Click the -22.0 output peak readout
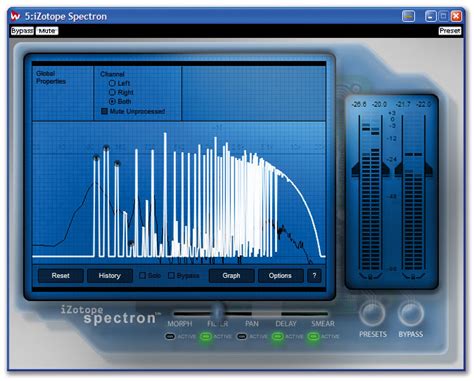 point(424,104)
